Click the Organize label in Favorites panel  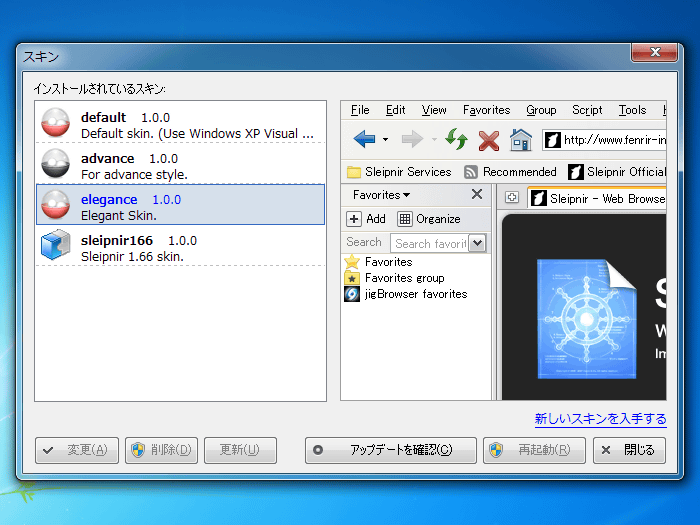(438, 219)
